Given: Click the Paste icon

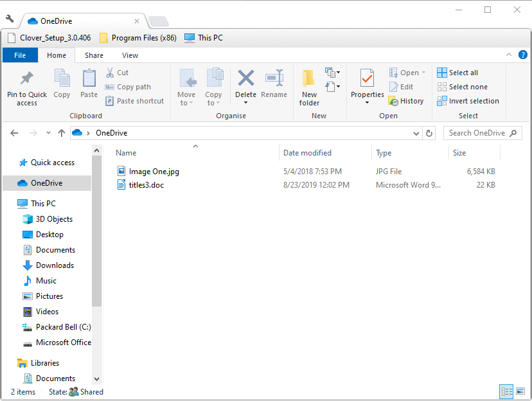Looking at the screenshot, I should [x=89, y=84].
